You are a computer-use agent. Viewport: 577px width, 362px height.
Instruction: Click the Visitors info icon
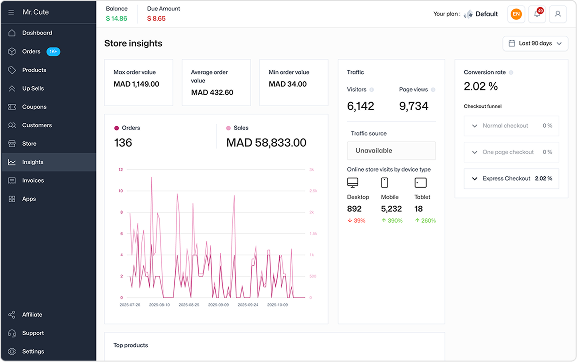(x=372, y=90)
